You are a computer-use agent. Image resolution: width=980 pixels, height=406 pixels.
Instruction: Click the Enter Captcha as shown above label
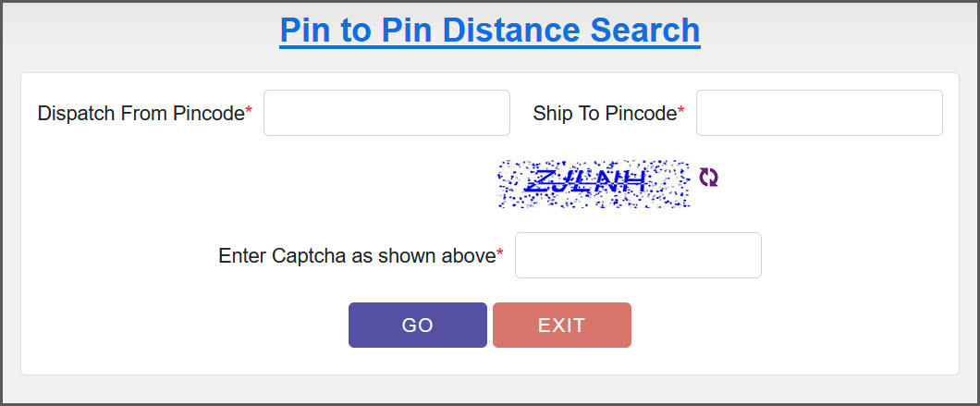[x=357, y=256]
